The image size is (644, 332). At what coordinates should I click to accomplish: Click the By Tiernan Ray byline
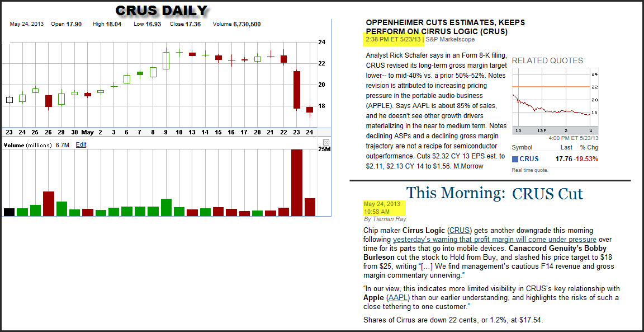[385, 219]
